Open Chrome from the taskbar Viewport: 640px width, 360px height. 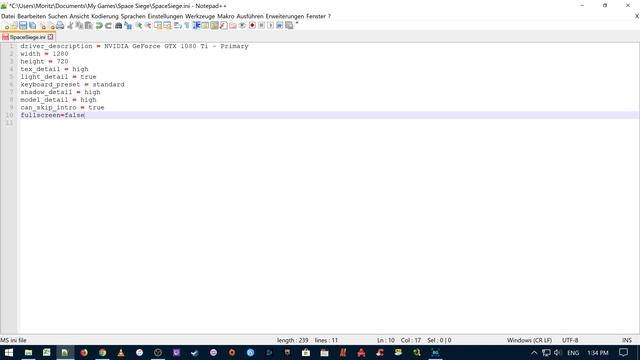tap(102, 353)
